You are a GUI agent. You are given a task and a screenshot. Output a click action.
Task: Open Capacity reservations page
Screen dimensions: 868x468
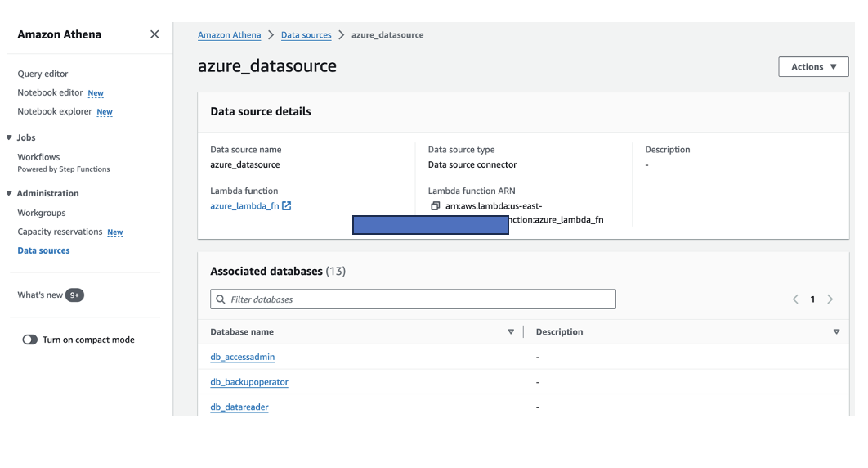60,232
